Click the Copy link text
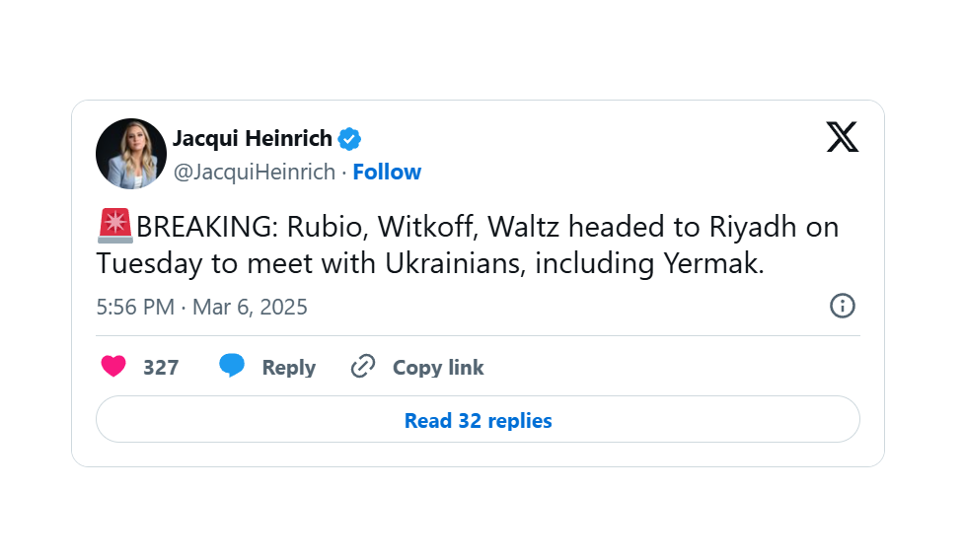 click(x=438, y=368)
